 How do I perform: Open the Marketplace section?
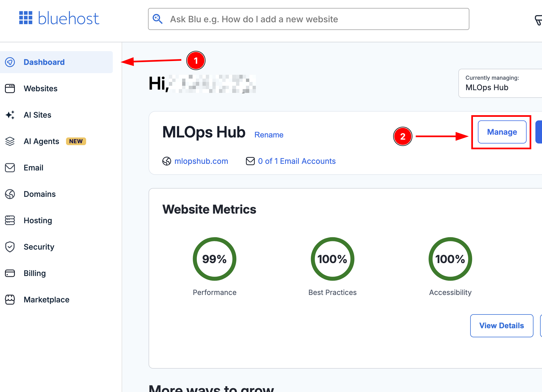coord(46,300)
